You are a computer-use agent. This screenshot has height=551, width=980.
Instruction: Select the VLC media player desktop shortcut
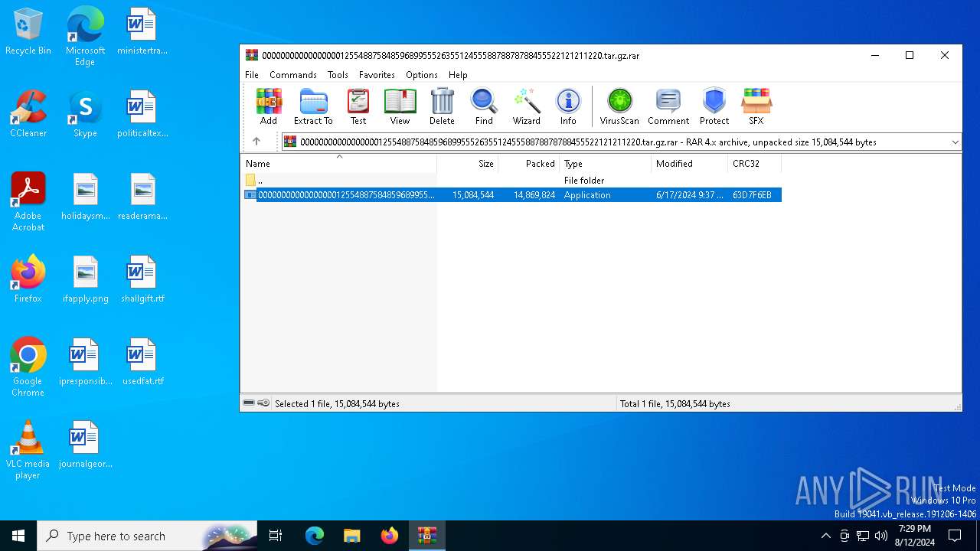point(28,450)
